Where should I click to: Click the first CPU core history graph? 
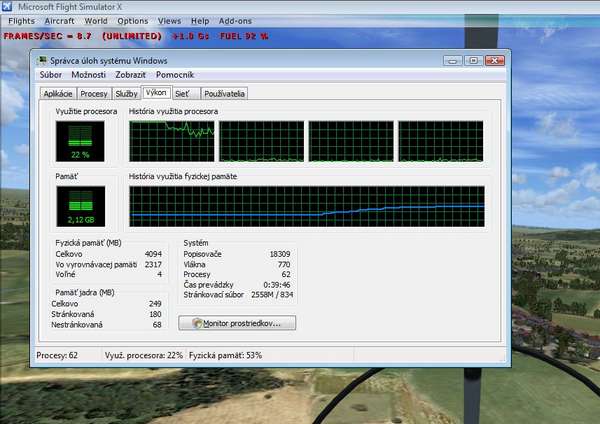[172, 141]
